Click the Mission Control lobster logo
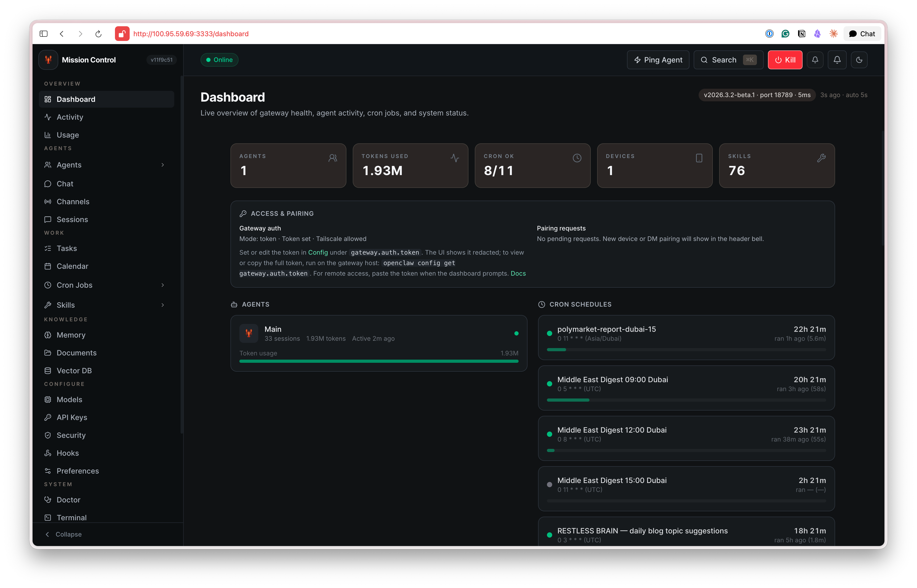The width and height of the screenshot is (917, 588). (49, 60)
